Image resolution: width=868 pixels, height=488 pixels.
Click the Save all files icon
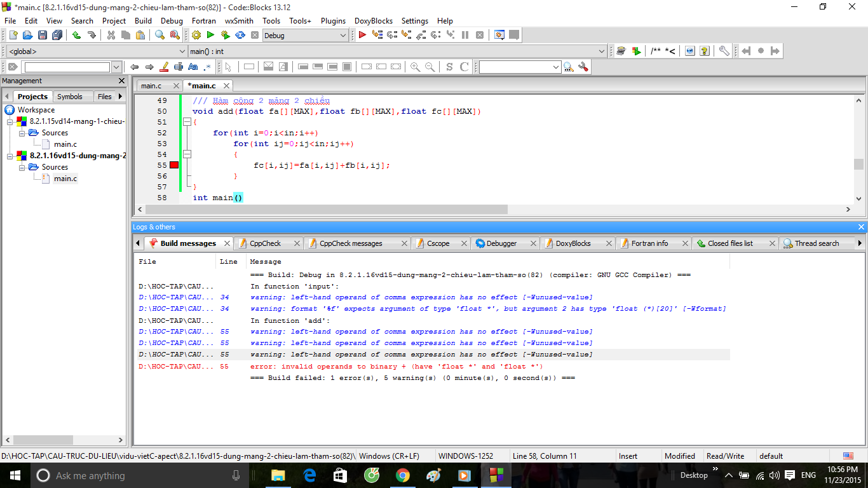[x=57, y=36]
